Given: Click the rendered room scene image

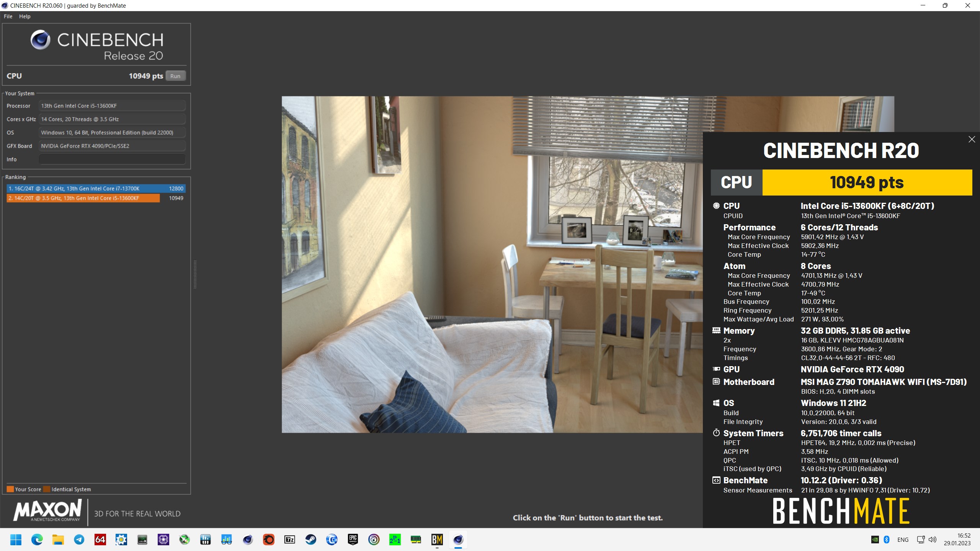Looking at the screenshot, I should tap(492, 264).
